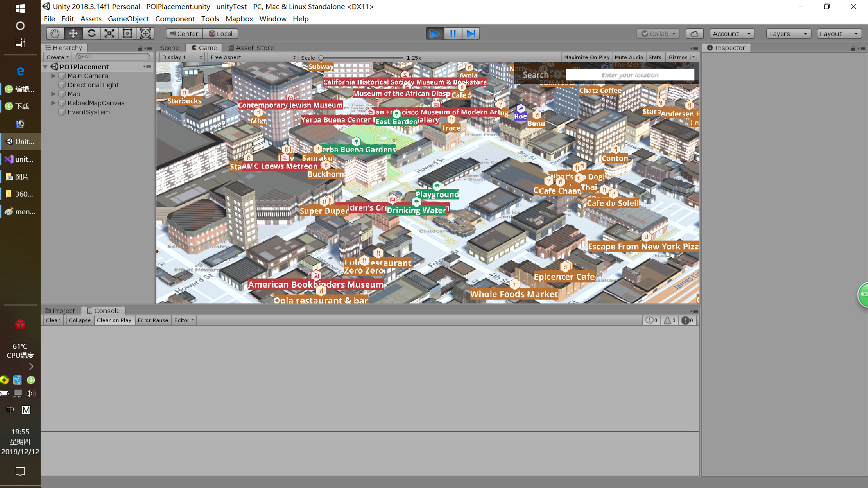Image resolution: width=868 pixels, height=488 pixels.
Task: Click the Clear button in the Console
Action: click(x=52, y=320)
